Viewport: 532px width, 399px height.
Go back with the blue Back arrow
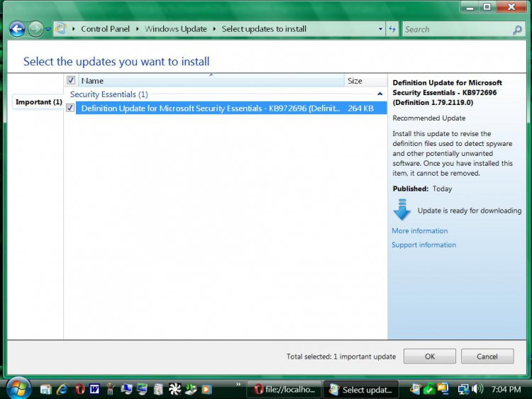click(x=17, y=29)
